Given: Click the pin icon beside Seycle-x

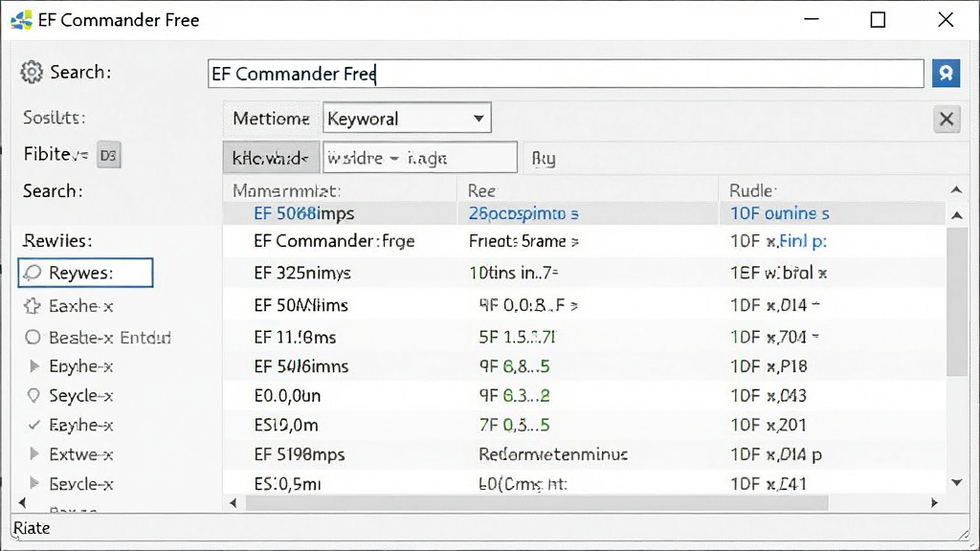Looking at the screenshot, I should click(x=33, y=395).
